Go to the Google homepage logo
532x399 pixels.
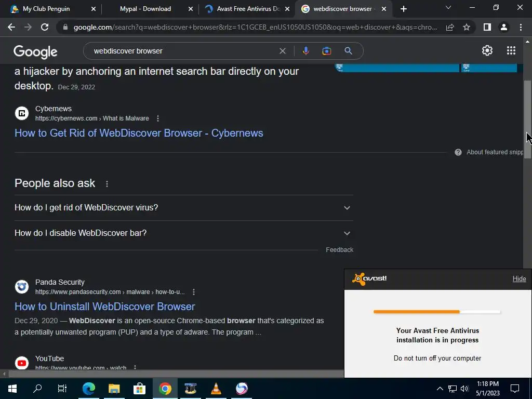coord(35,51)
